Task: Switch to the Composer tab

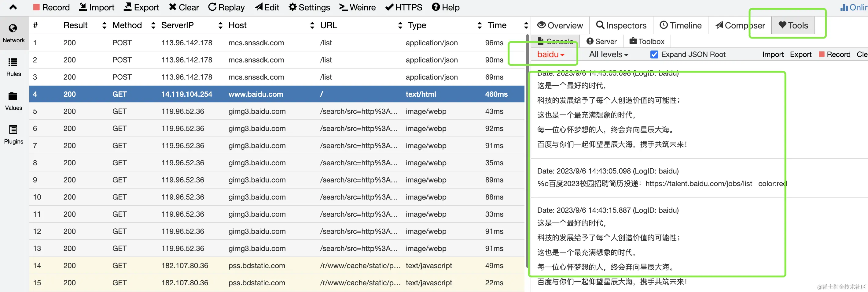Action: [740, 25]
